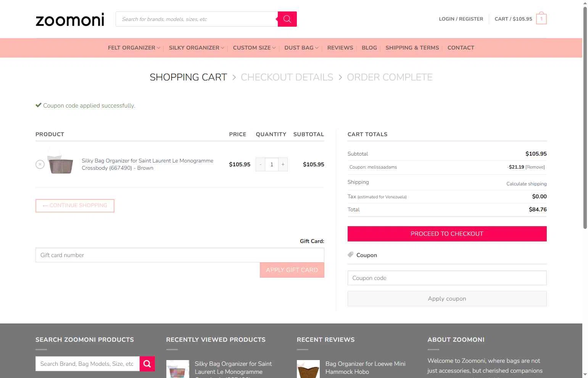Open Loewe Mini Hammock Hobo review link
The image size is (588, 378).
[365, 368]
